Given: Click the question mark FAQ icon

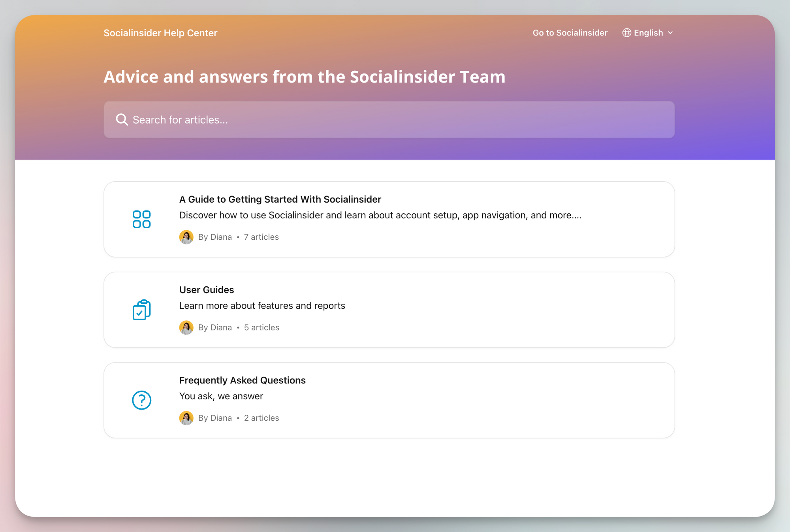Looking at the screenshot, I should [141, 400].
